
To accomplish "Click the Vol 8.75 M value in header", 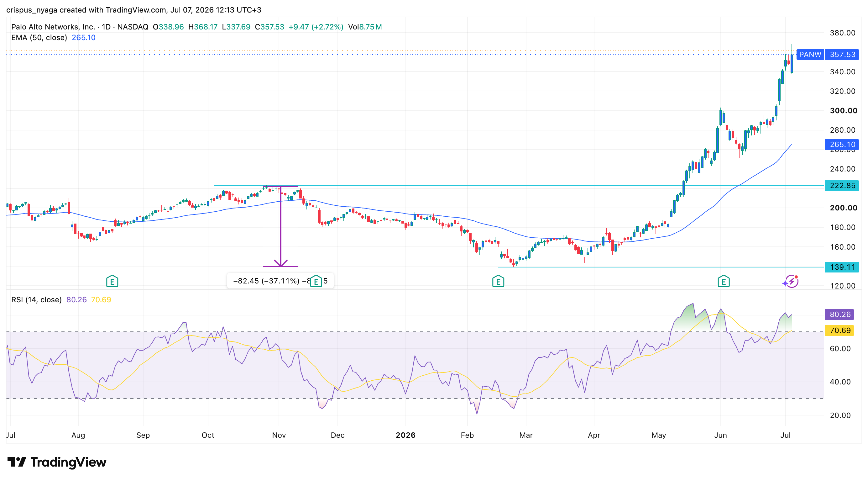I will click(x=365, y=27).
